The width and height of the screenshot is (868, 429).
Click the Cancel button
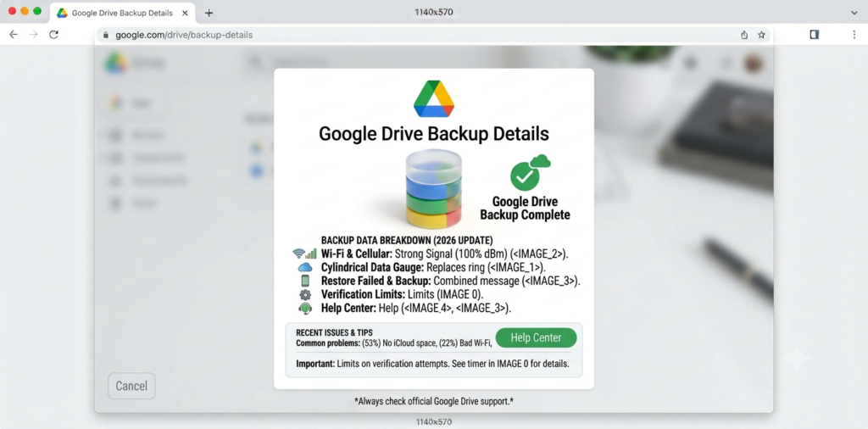click(x=131, y=386)
